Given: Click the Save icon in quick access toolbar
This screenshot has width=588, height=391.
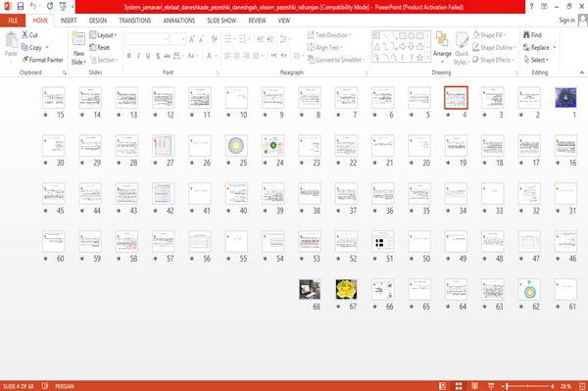Looking at the screenshot, I should point(21,6).
